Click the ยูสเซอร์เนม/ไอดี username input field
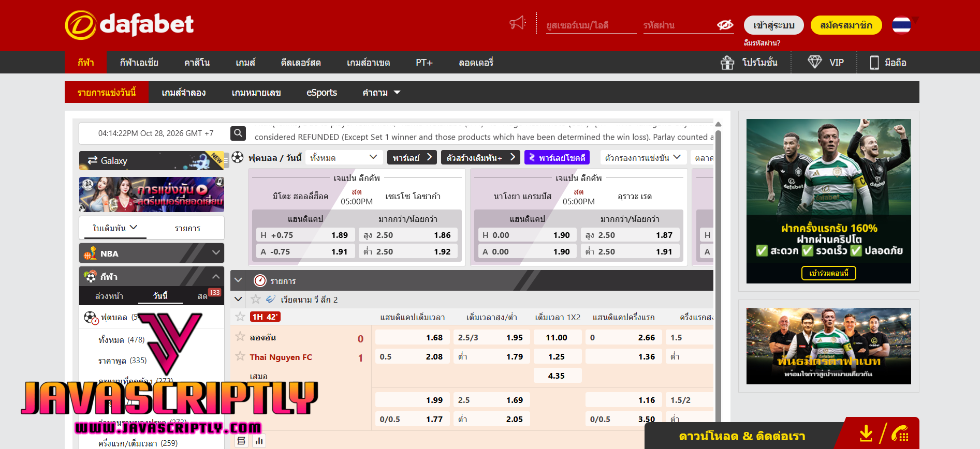This screenshot has width=980, height=449. point(592,25)
